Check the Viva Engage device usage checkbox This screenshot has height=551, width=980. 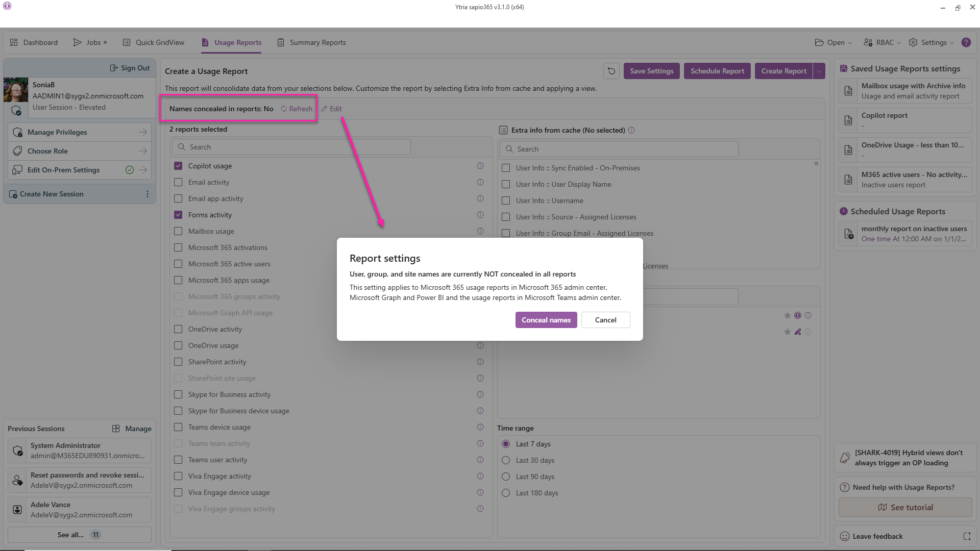[178, 492]
